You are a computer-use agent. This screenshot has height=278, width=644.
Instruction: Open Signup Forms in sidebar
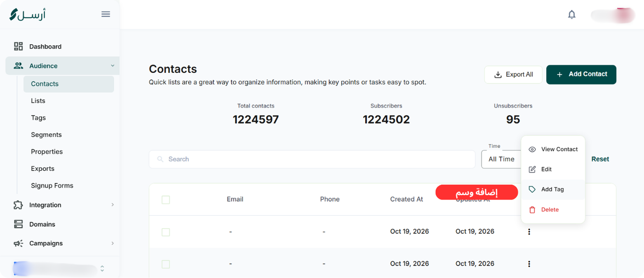click(x=52, y=186)
